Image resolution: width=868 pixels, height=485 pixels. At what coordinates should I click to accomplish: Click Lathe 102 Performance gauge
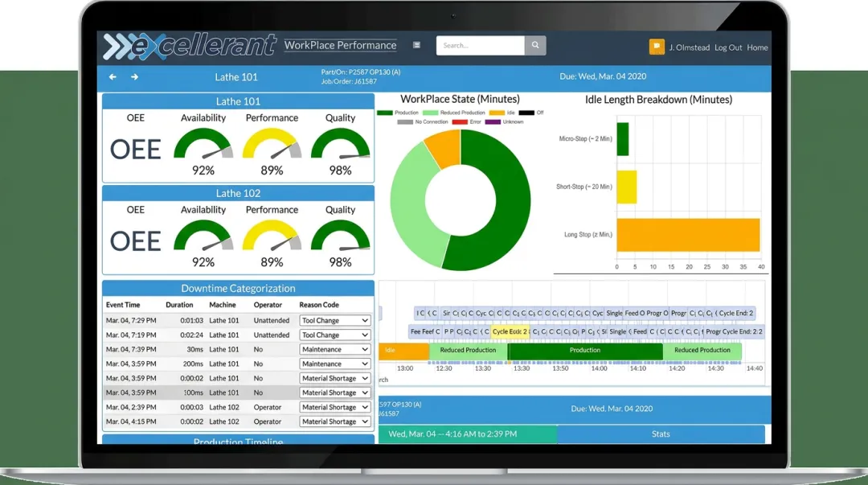[272, 236]
